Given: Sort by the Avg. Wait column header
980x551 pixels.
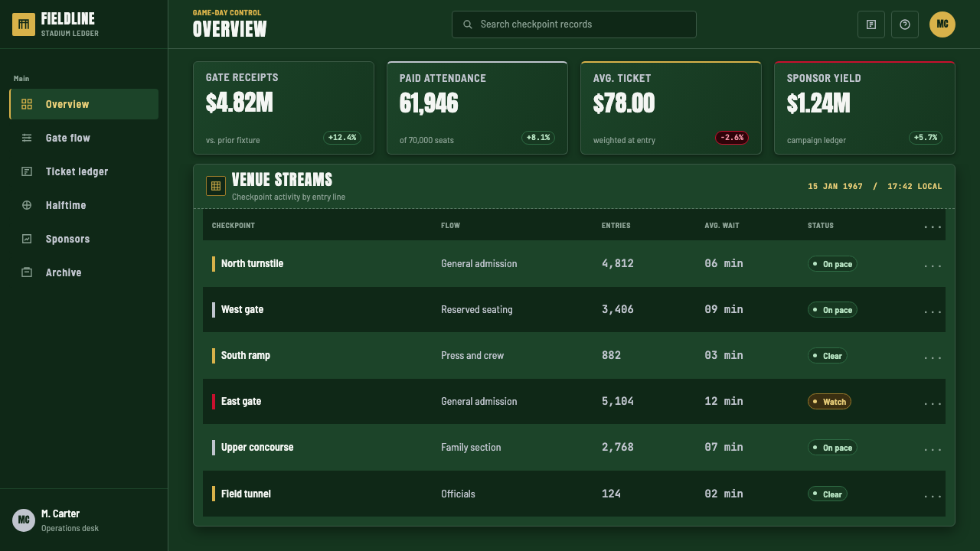Looking at the screenshot, I should 722,226.
